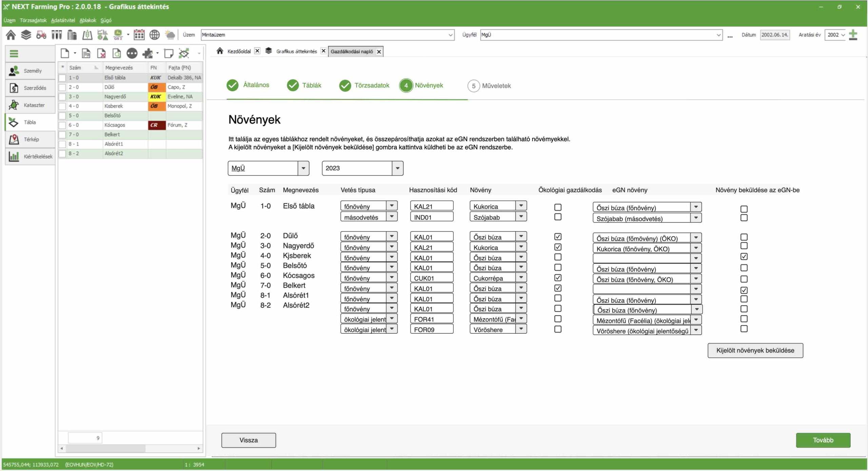Check ecological farming for Kjsberek row
The width and height of the screenshot is (868, 471).
[x=558, y=257]
